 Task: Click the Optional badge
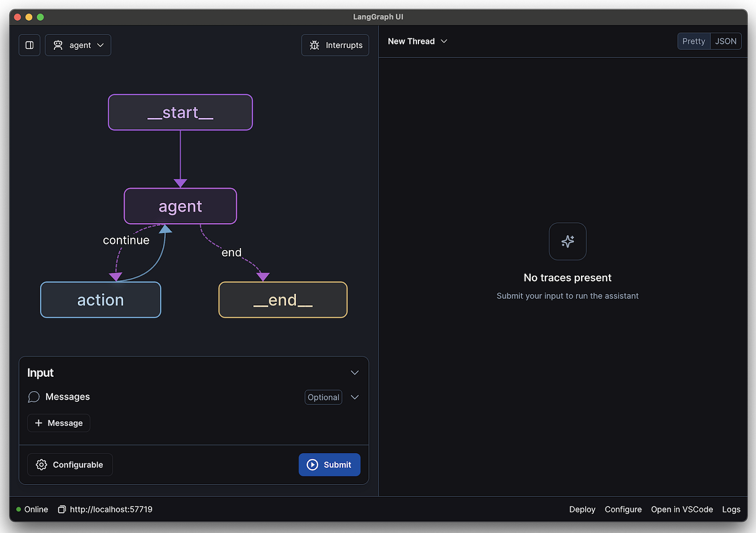323,397
